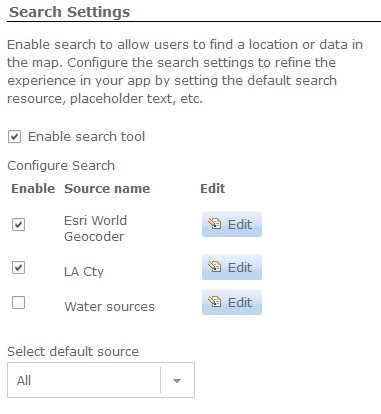Edit the Esri World Geocoder source
This screenshot has height=414, width=381.
coord(232,224)
